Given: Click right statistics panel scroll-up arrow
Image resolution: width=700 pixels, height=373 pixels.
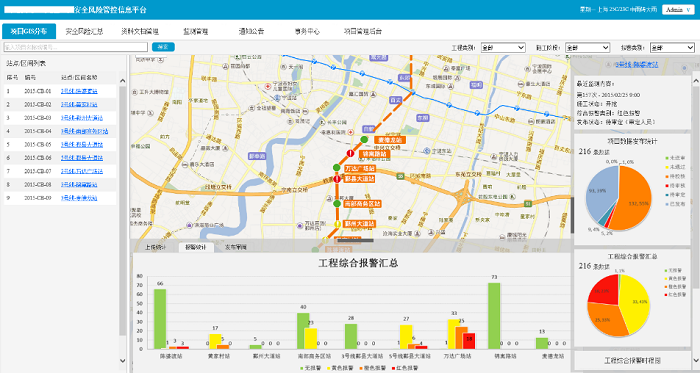Looking at the screenshot, I should 696,81.
